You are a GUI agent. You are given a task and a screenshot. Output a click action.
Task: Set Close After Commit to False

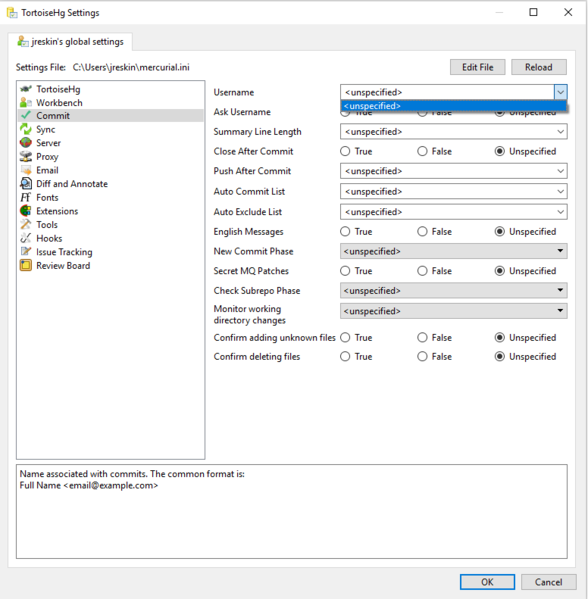[422, 151]
